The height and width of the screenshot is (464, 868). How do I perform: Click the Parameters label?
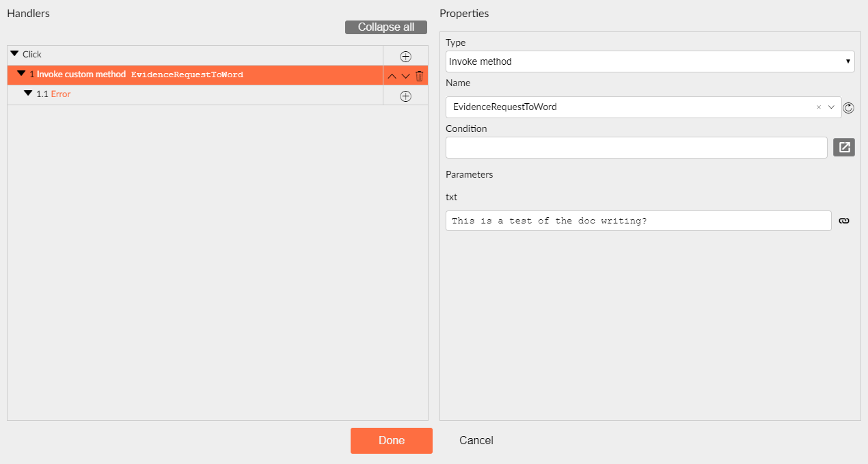[469, 174]
